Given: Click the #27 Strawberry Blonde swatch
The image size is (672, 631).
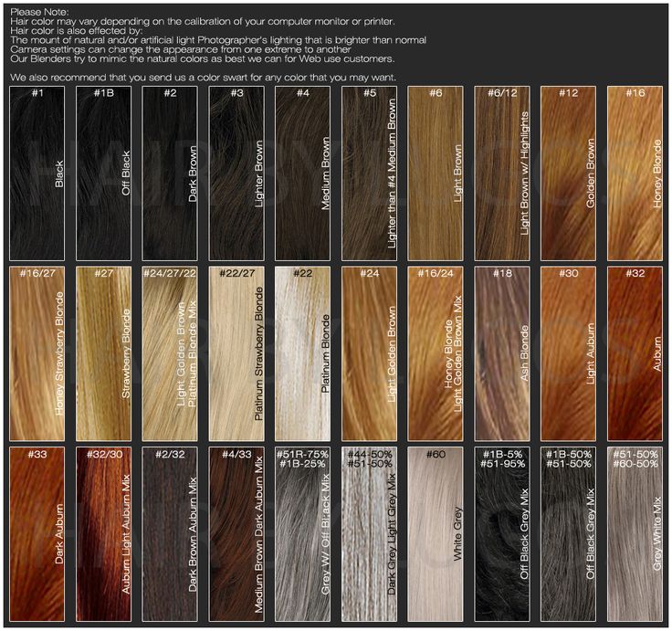Looking at the screenshot, I should (x=103, y=352).
